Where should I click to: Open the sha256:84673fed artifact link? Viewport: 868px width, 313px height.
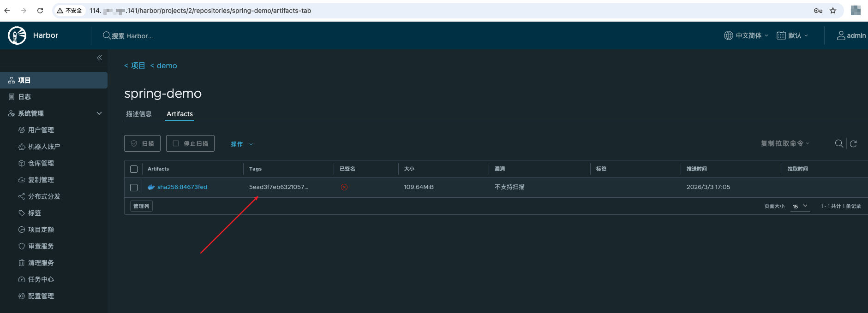pyautogui.click(x=182, y=187)
